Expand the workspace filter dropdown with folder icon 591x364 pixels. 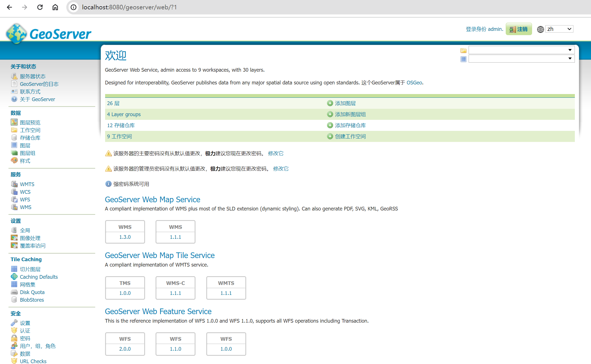tap(521, 50)
